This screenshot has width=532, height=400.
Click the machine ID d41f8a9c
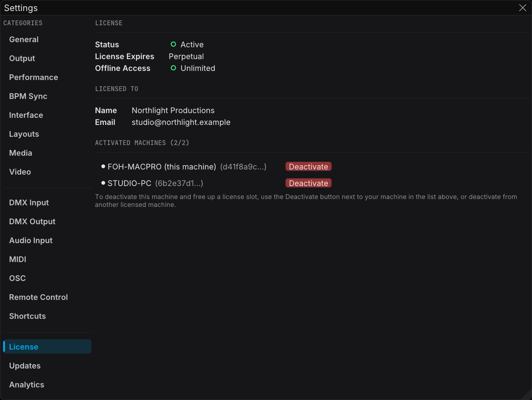[243, 167]
